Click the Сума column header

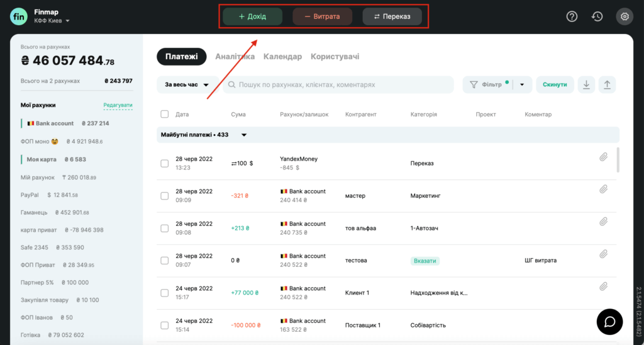click(238, 115)
